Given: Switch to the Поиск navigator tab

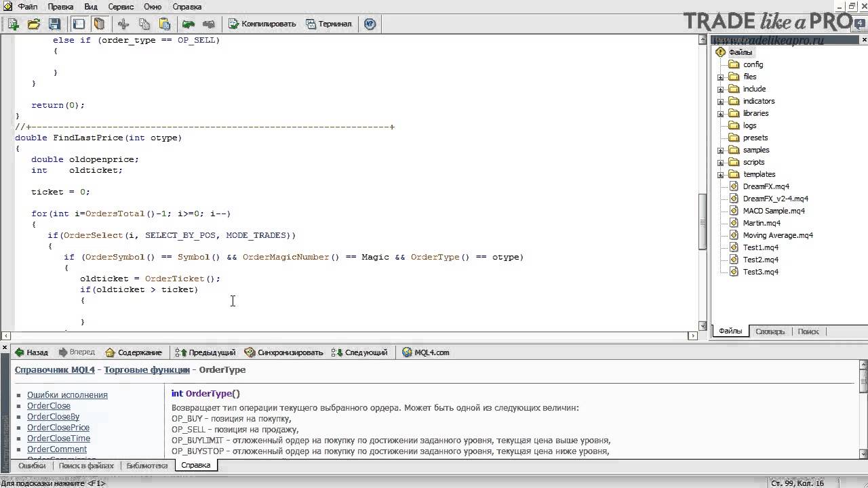Looking at the screenshot, I should (x=808, y=331).
